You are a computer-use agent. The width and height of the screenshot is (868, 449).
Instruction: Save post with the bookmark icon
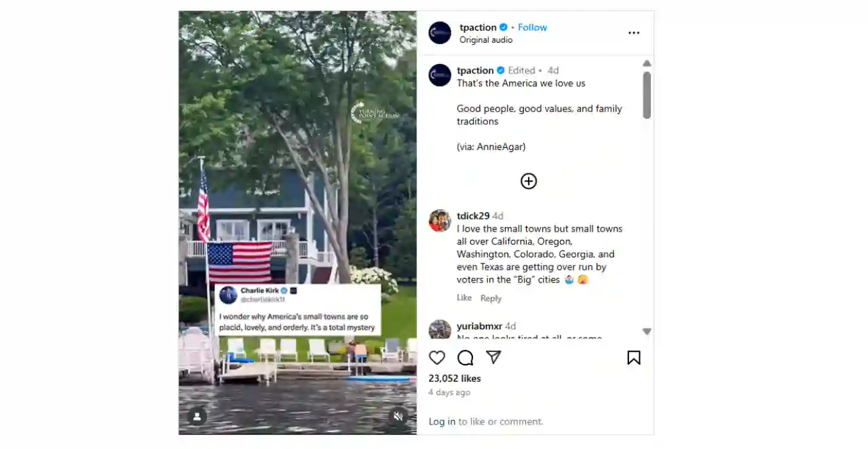pos(634,358)
